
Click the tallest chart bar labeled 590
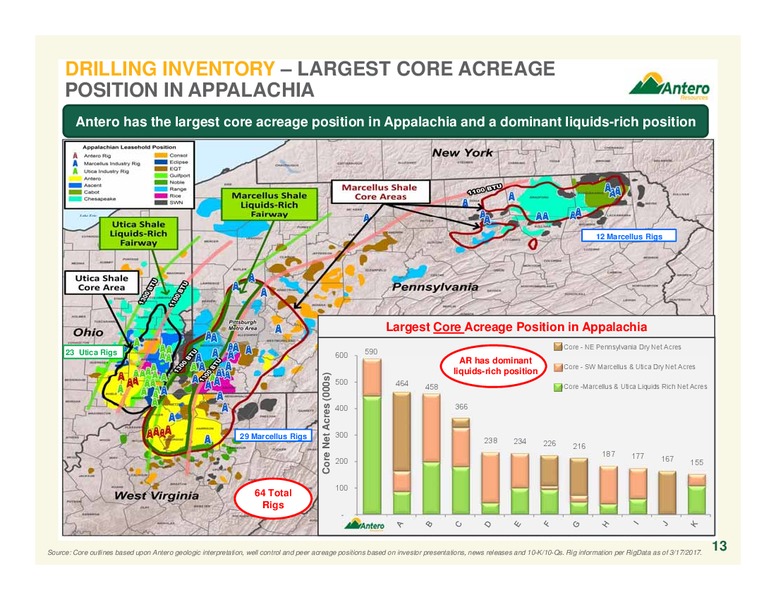click(372, 437)
